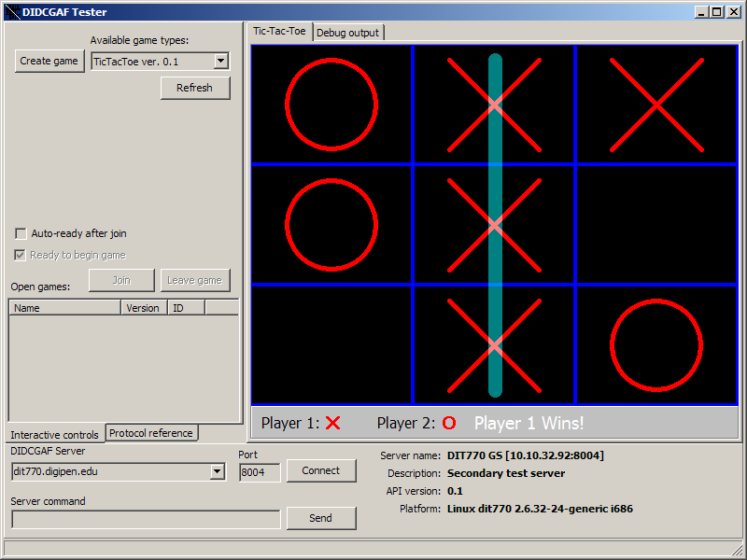
Task: Click the Connect button
Action: point(321,470)
